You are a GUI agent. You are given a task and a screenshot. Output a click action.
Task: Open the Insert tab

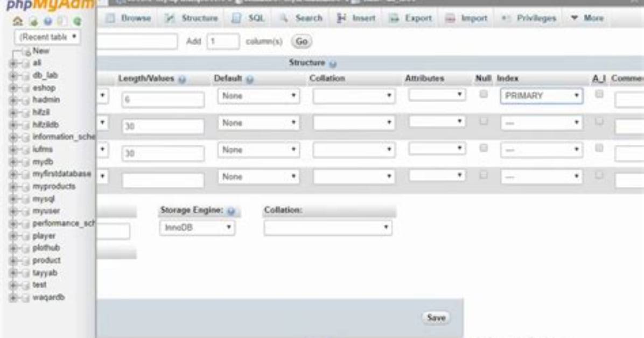point(356,18)
